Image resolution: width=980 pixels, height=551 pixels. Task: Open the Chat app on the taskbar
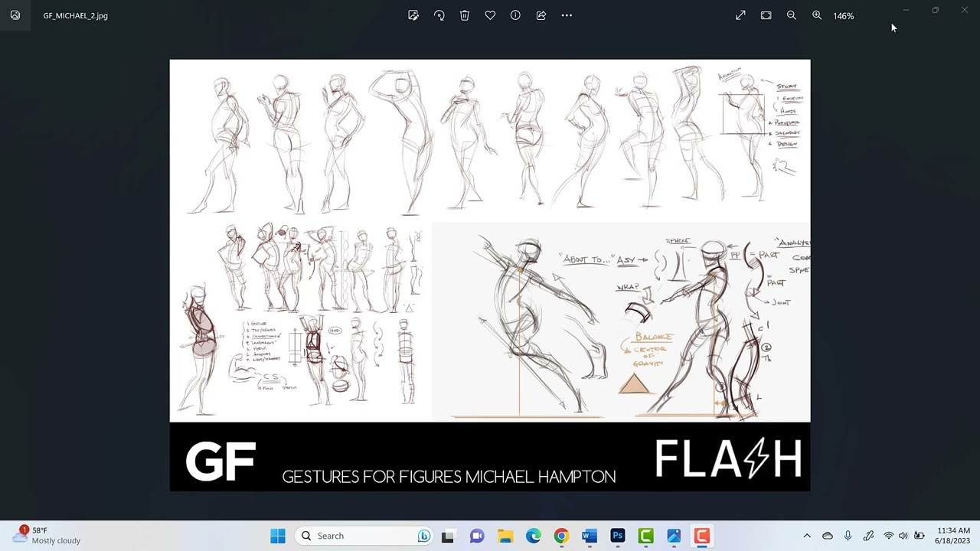pyautogui.click(x=476, y=536)
